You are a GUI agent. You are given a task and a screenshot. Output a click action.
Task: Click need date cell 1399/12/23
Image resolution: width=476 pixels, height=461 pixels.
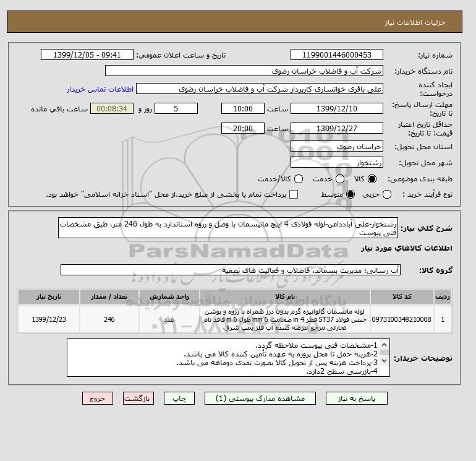coord(49,319)
